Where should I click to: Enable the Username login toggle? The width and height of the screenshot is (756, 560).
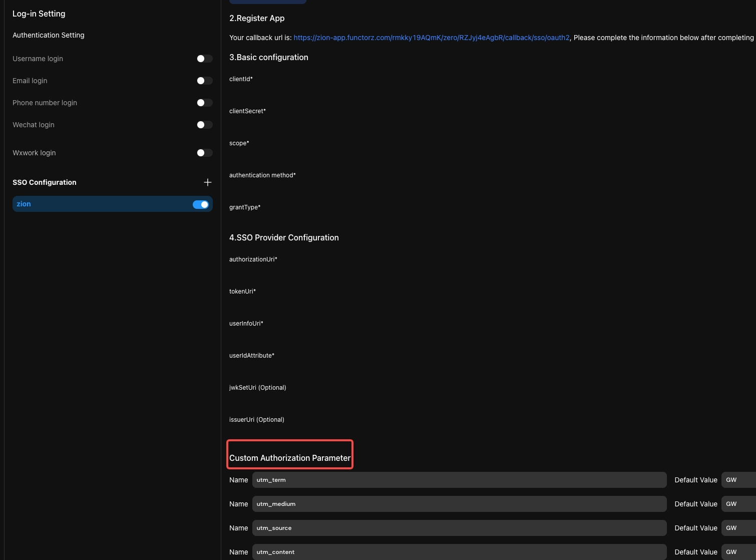click(204, 59)
